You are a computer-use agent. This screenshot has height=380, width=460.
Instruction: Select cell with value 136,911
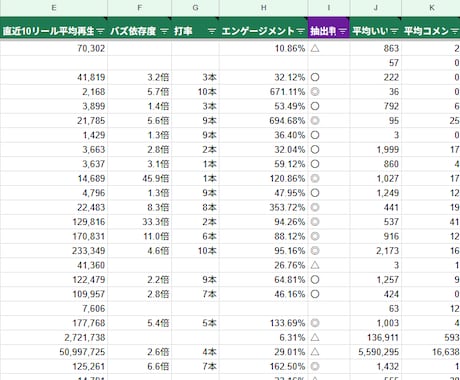376,337
